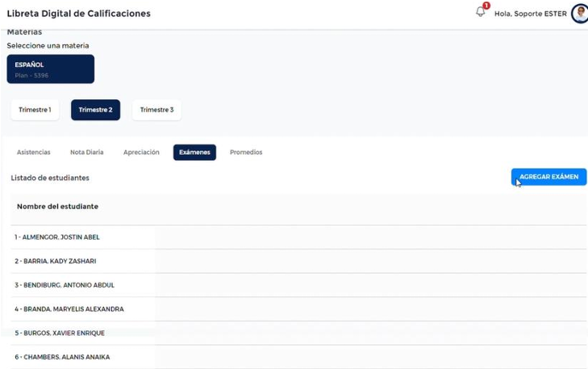This screenshot has width=588, height=369.
Task: Click the Hola, Soporte ESTER greeting
Action: point(530,14)
